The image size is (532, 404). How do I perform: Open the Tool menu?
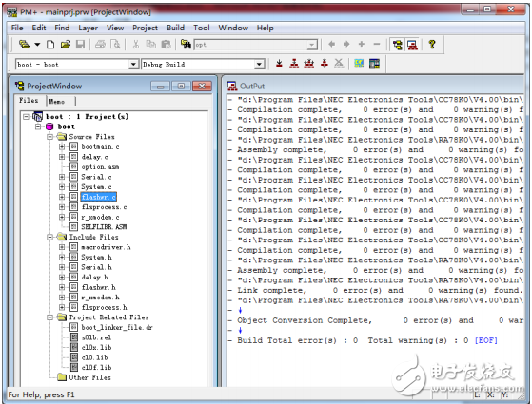click(x=202, y=28)
